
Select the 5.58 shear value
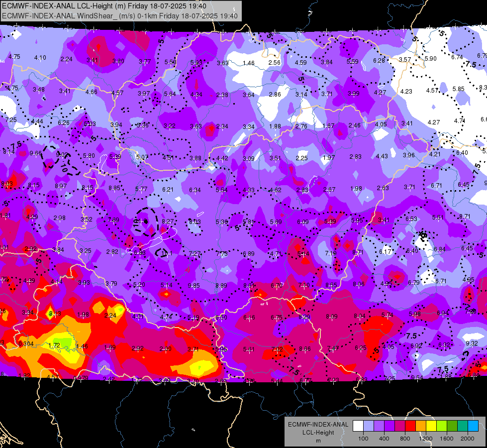[171, 62]
